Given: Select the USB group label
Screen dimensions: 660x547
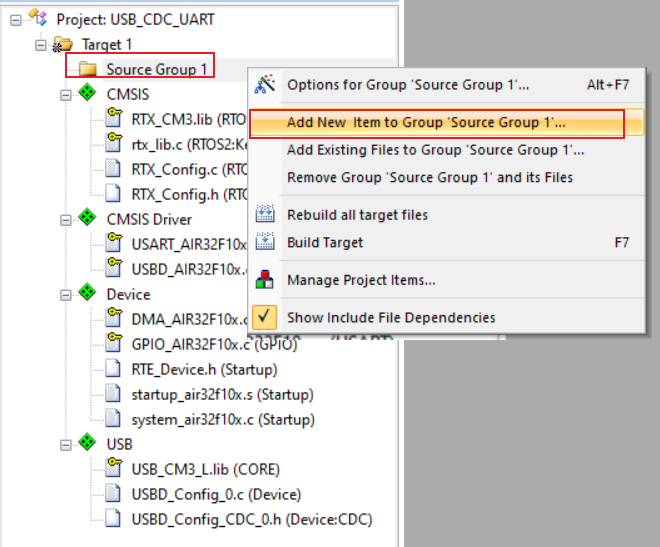Looking at the screenshot, I should tap(120, 444).
